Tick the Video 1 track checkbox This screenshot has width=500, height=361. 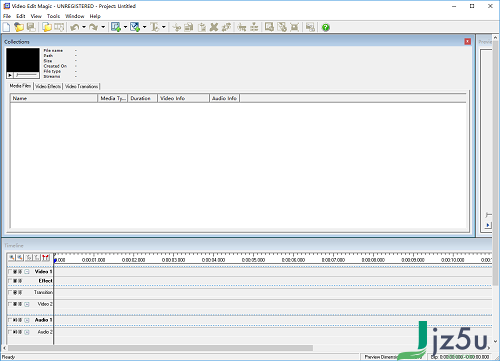[x=10, y=272]
